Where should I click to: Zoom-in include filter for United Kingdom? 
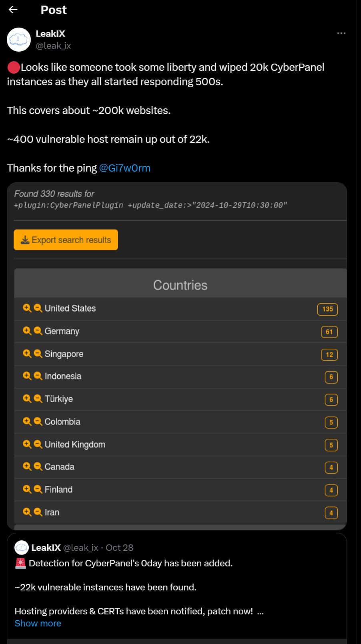click(x=27, y=444)
